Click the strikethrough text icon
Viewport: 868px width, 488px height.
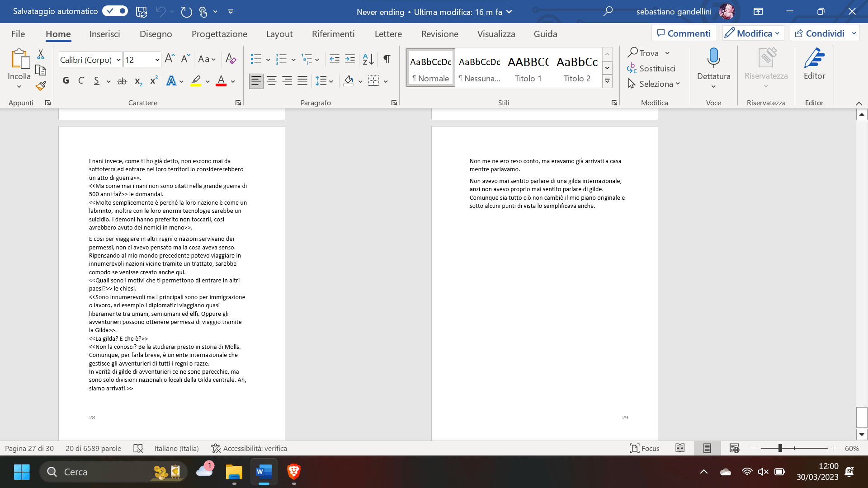(122, 81)
